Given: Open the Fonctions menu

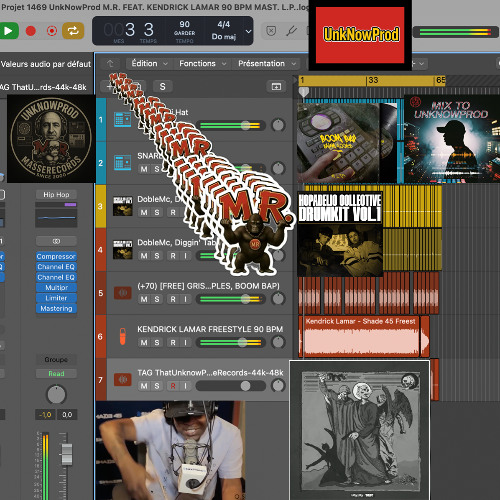Looking at the screenshot, I should pos(202,63).
